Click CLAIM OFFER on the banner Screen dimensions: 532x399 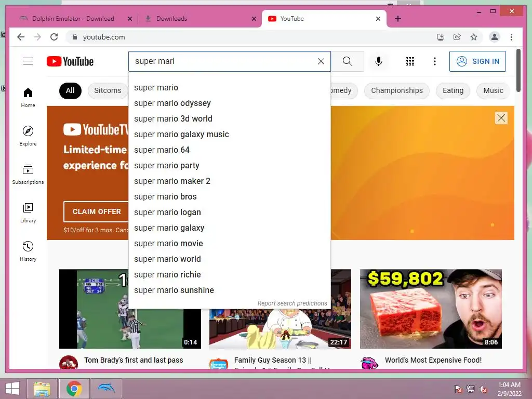tap(96, 211)
